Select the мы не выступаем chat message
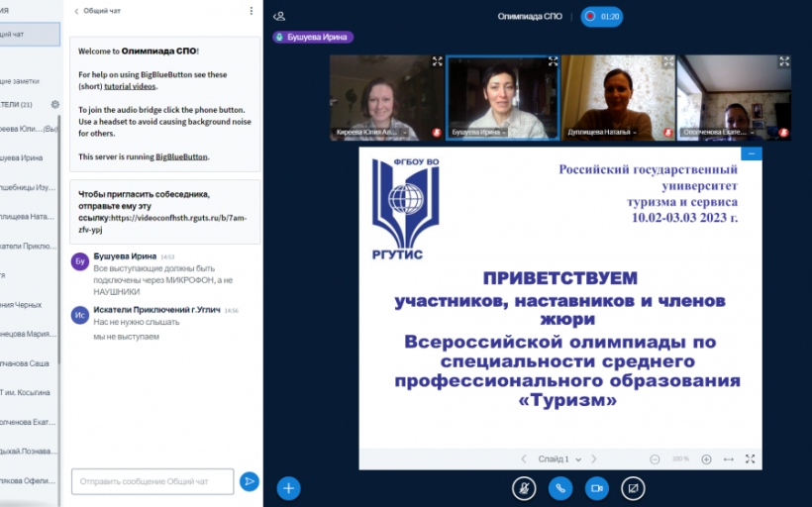Screen dimensions: 812x507 click(127, 337)
